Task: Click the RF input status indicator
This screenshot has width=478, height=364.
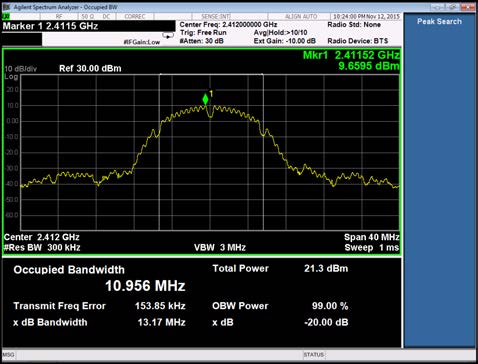Action: [x=59, y=16]
